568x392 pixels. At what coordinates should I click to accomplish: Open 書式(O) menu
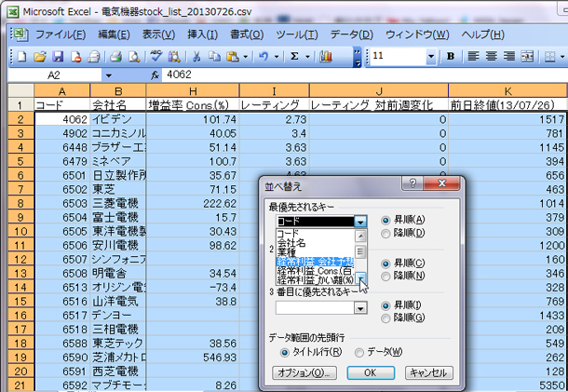pos(247,34)
